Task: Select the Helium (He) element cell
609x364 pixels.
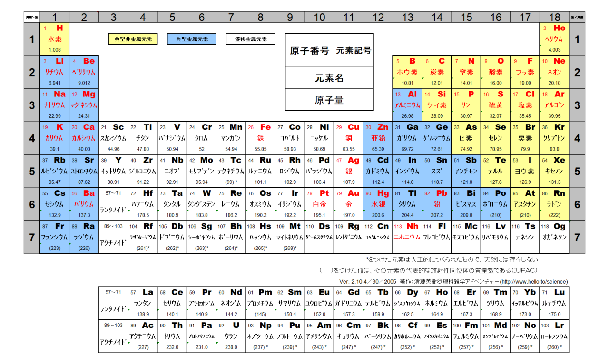Action: (x=554, y=38)
